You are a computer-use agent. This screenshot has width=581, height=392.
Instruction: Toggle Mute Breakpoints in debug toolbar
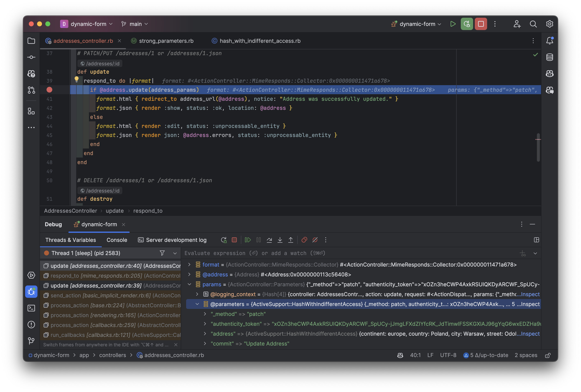[315, 240]
